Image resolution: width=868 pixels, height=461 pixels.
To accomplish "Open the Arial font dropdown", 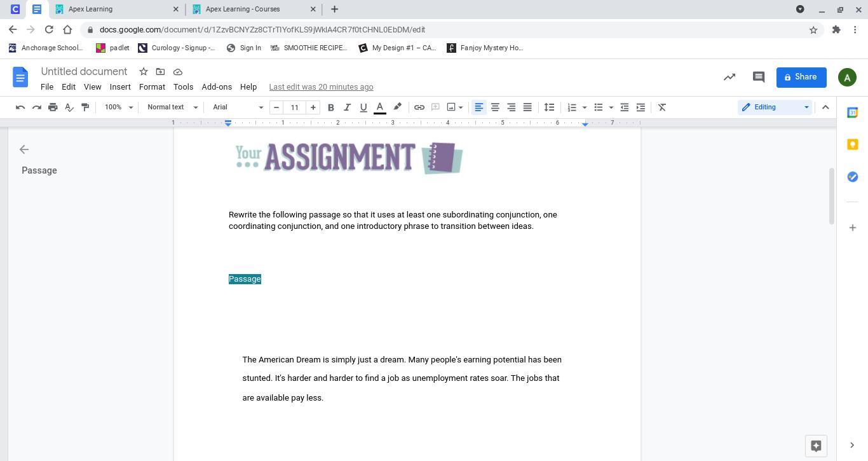I will [x=238, y=107].
